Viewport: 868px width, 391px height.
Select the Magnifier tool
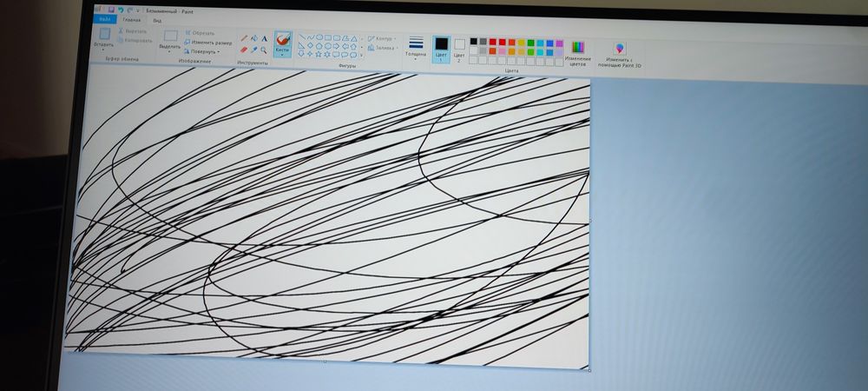tap(264, 50)
